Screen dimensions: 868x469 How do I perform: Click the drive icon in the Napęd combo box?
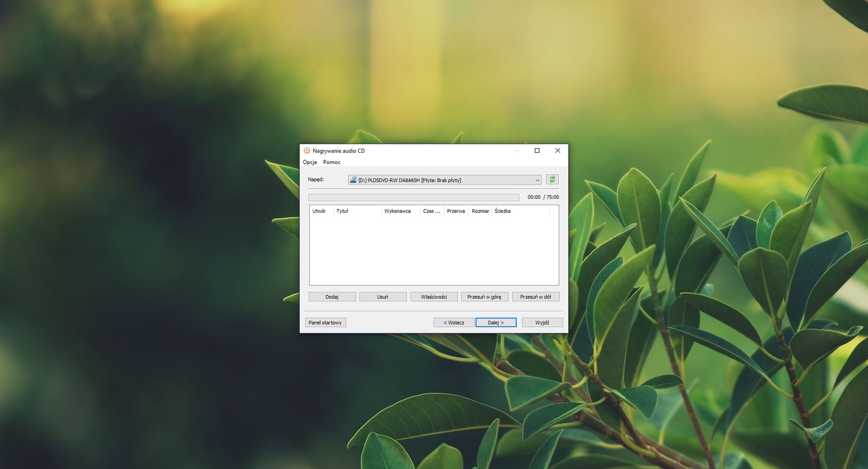click(x=353, y=180)
